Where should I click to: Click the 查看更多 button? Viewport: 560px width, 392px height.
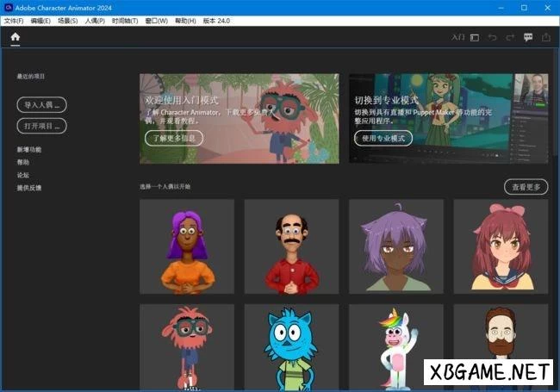point(526,187)
